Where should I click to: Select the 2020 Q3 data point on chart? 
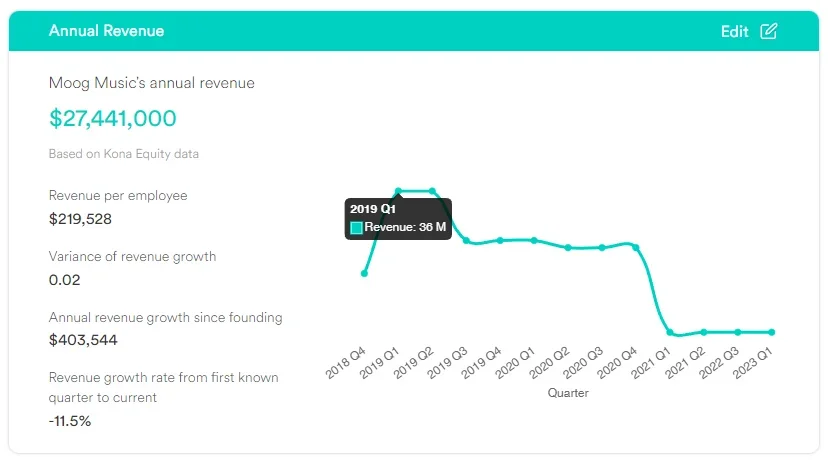coord(602,247)
